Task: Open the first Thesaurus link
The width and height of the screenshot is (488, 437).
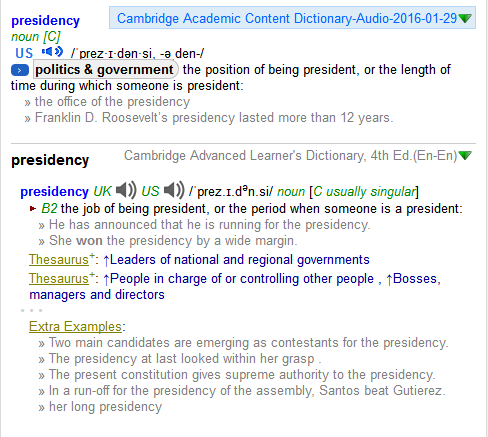Action: [59, 260]
